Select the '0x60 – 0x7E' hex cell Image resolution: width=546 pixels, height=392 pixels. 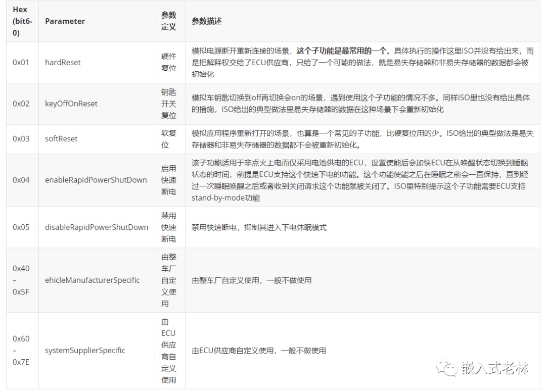point(22,350)
